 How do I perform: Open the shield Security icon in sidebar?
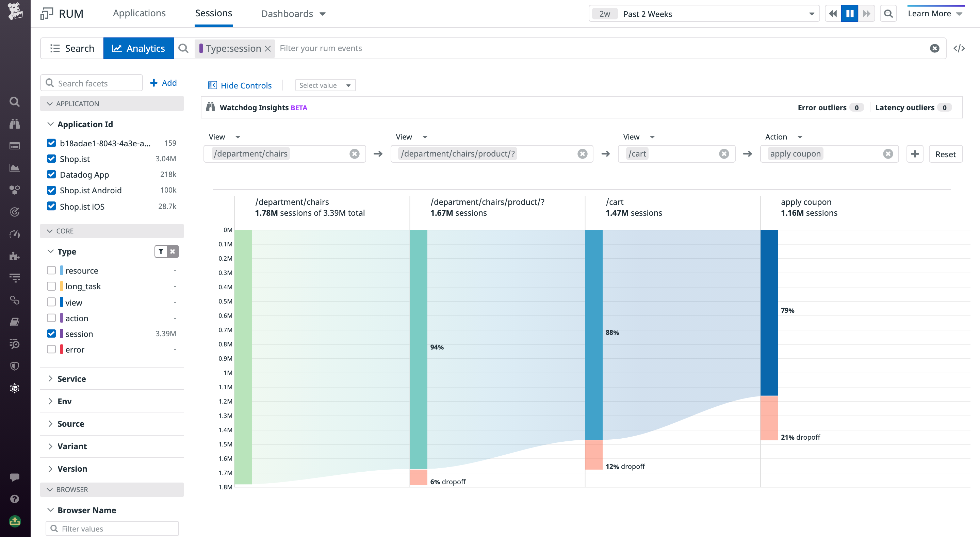14,366
